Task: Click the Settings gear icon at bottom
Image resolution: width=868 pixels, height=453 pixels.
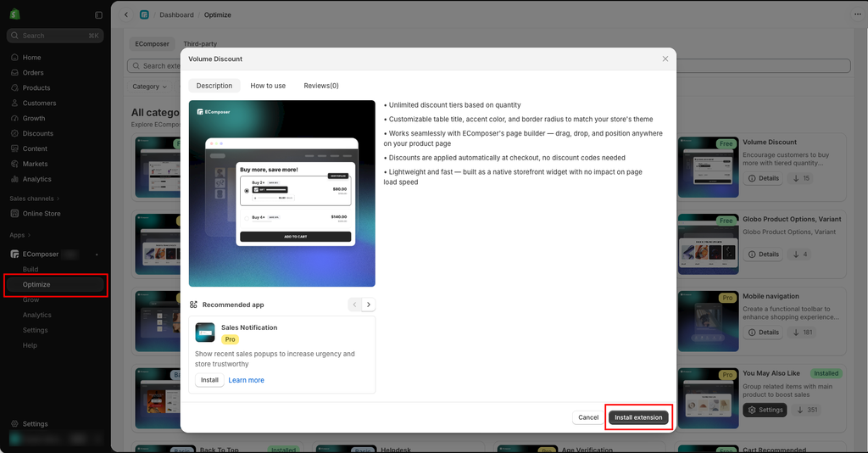Action: click(15, 423)
